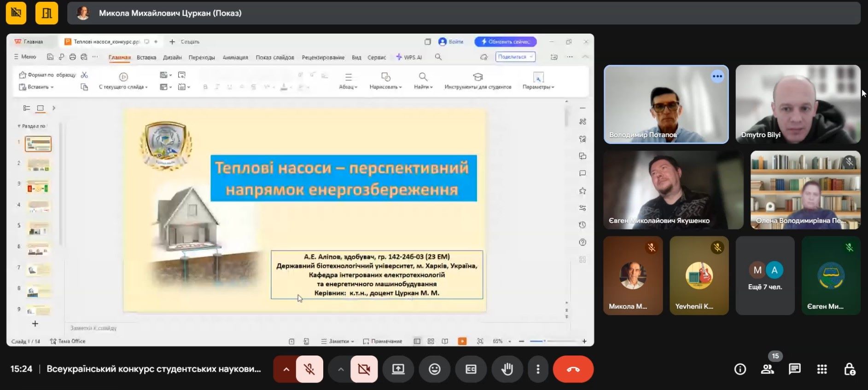Click the Обновить сейчас button
Image resolution: width=868 pixels, height=390 pixels.
tap(506, 42)
